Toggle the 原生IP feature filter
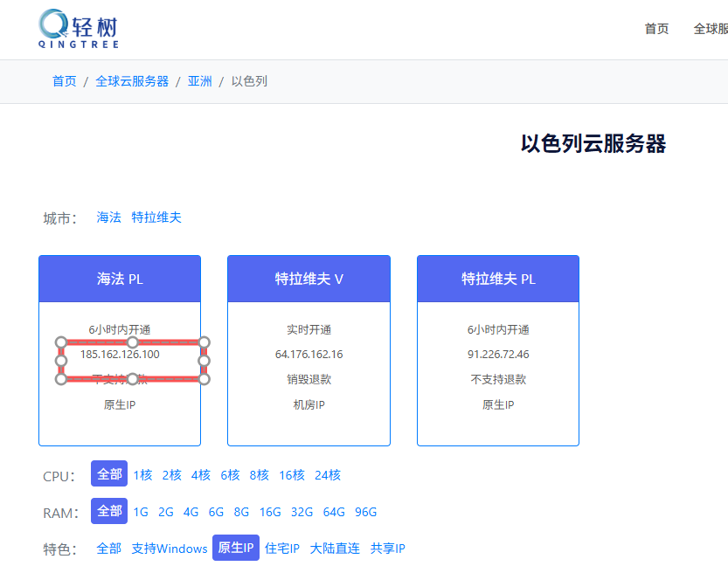Image resolution: width=728 pixels, height=566 pixels. click(x=236, y=549)
